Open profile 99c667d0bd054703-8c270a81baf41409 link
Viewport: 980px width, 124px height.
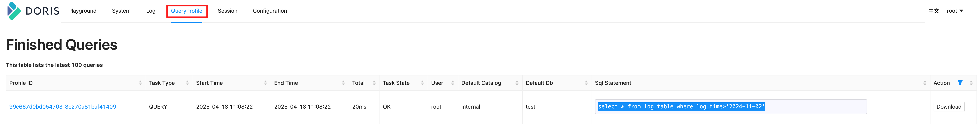pos(62,107)
